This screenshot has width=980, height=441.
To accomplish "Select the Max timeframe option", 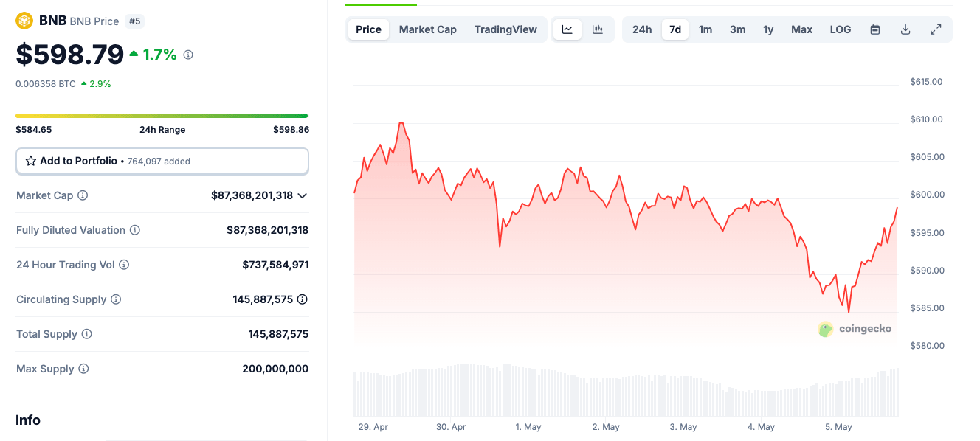I will pyautogui.click(x=801, y=29).
